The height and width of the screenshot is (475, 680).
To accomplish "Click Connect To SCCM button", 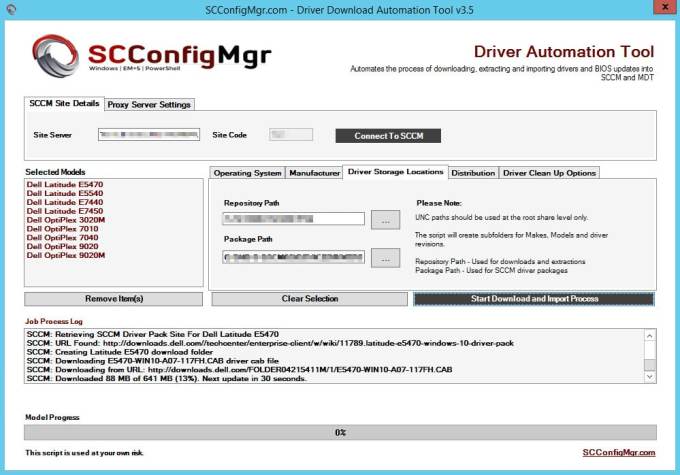I will tap(388, 136).
